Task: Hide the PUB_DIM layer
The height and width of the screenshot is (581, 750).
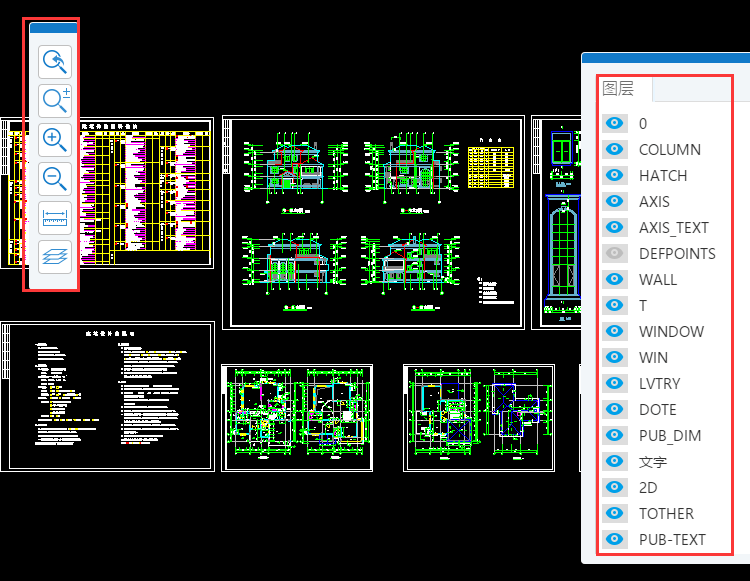Action: click(615, 435)
